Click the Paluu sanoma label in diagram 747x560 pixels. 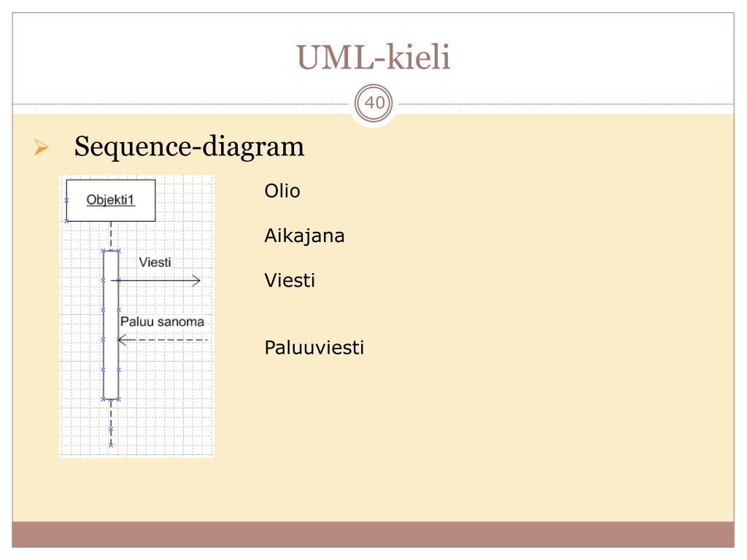point(162,322)
